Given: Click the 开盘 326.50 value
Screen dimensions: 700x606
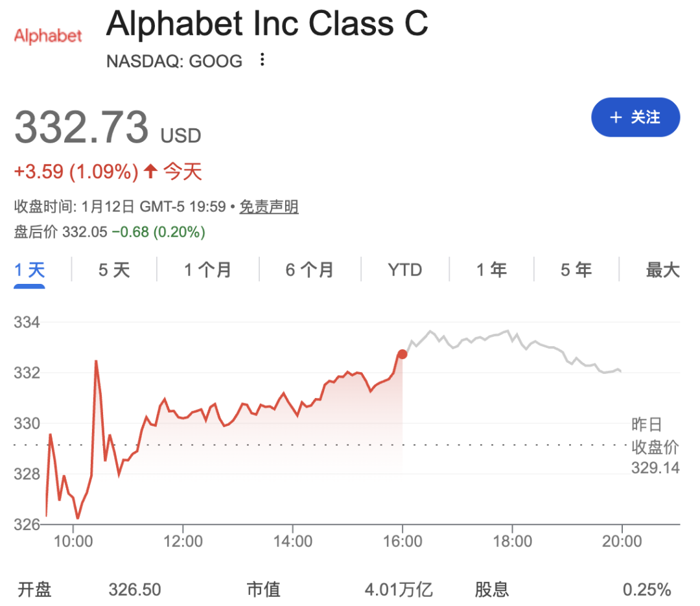Looking at the screenshot, I should pyautogui.click(x=135, y=589).
